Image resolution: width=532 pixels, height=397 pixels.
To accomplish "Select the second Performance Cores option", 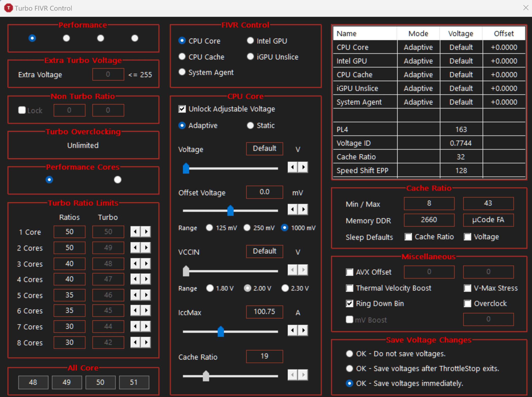I will (x=117, y=179).
